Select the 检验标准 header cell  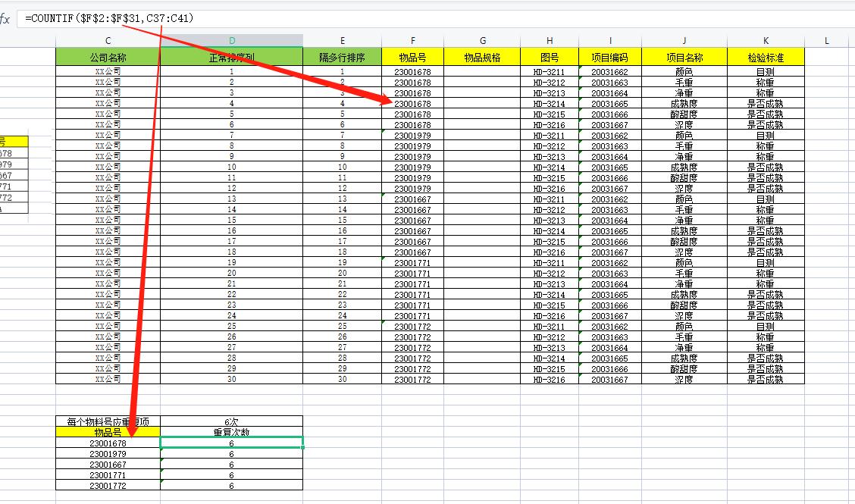(x=766, y=56)
